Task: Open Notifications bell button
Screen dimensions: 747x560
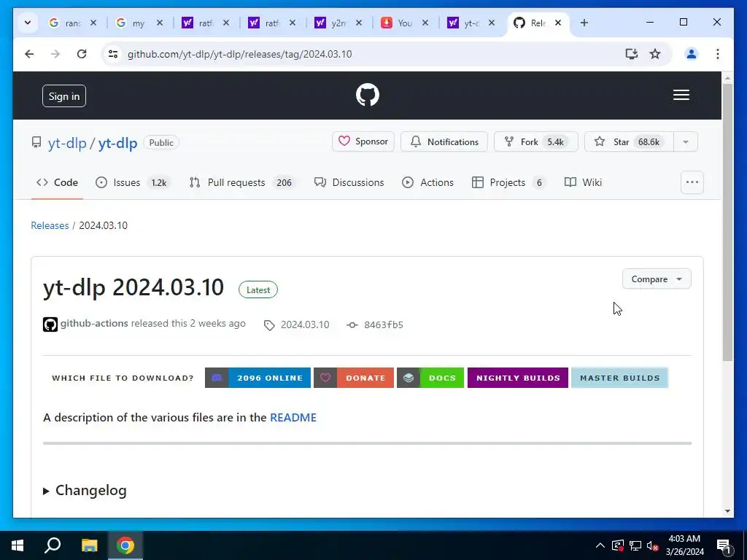Action: [444, 141]
